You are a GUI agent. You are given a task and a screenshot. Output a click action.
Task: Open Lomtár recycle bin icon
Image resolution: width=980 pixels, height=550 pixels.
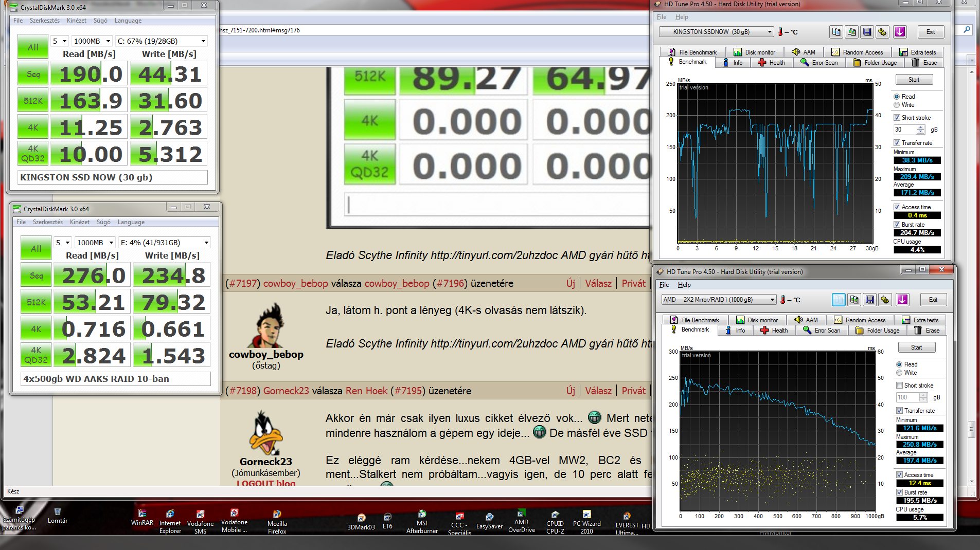pyautogui.click(x=58, y=516)
